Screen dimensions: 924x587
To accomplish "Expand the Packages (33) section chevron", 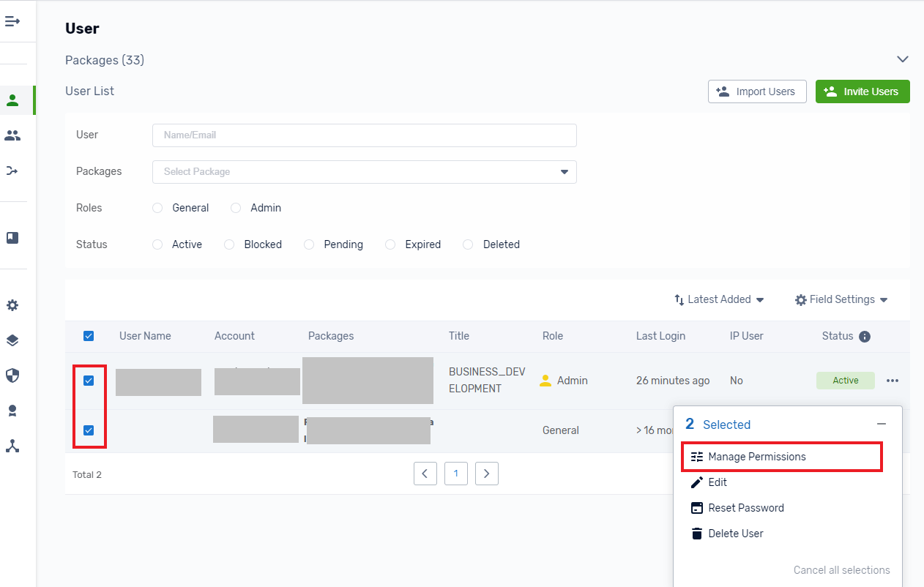I will (902, 59).
